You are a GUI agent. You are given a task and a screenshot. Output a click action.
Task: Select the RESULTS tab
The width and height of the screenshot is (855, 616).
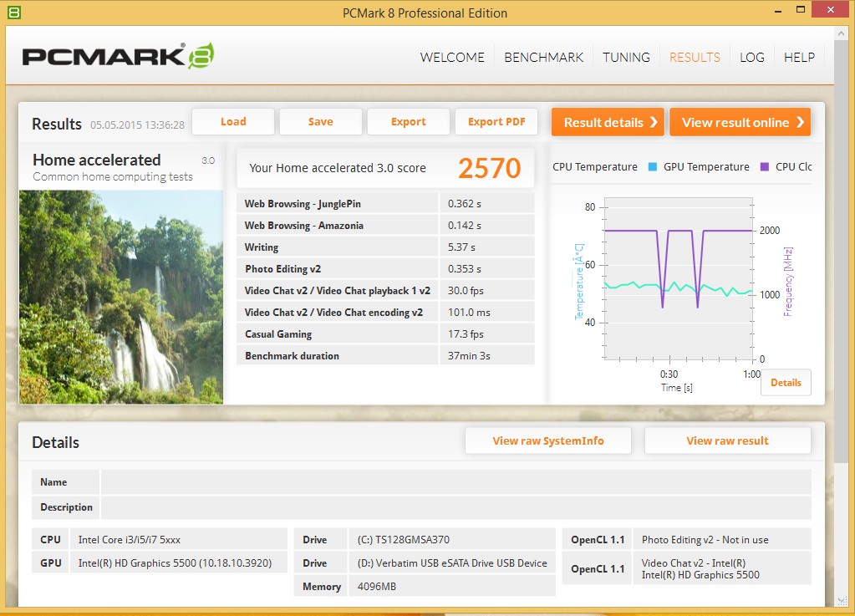point(695,57)
